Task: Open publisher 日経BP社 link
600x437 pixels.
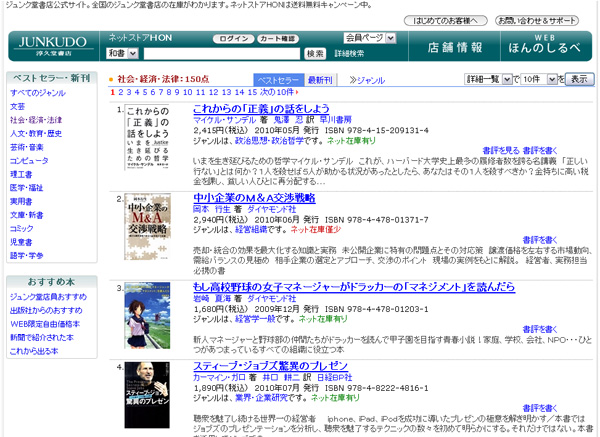Action: point(335,377)
